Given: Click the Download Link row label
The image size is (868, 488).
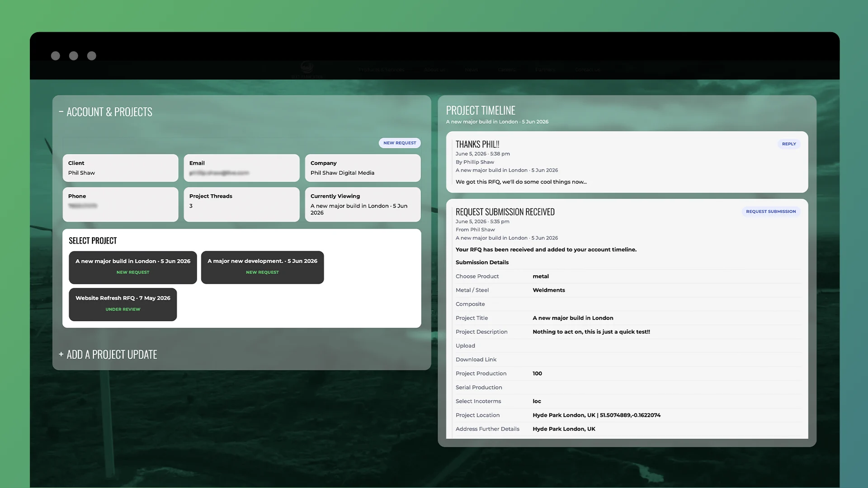Looking at the screenshot, I should click(476, 360).
